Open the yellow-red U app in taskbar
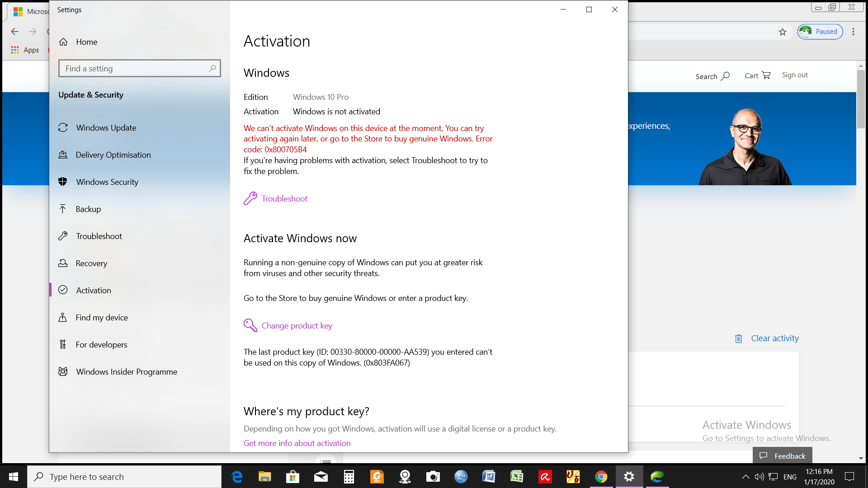This screenshot has height=488, width=868. (573, 477)
